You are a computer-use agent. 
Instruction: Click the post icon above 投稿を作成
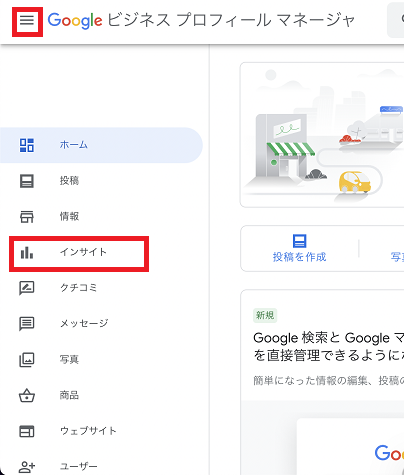coord(299,241)
